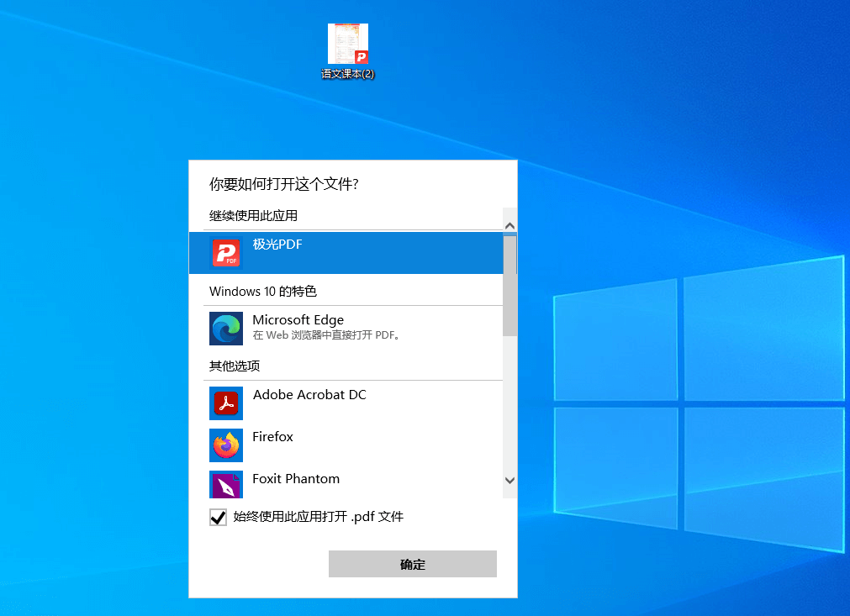Screen dimensions: 850x616
Task: Click 始终使用此应用打开 .pdf 文件 label text
Action: tap(318, 517)
